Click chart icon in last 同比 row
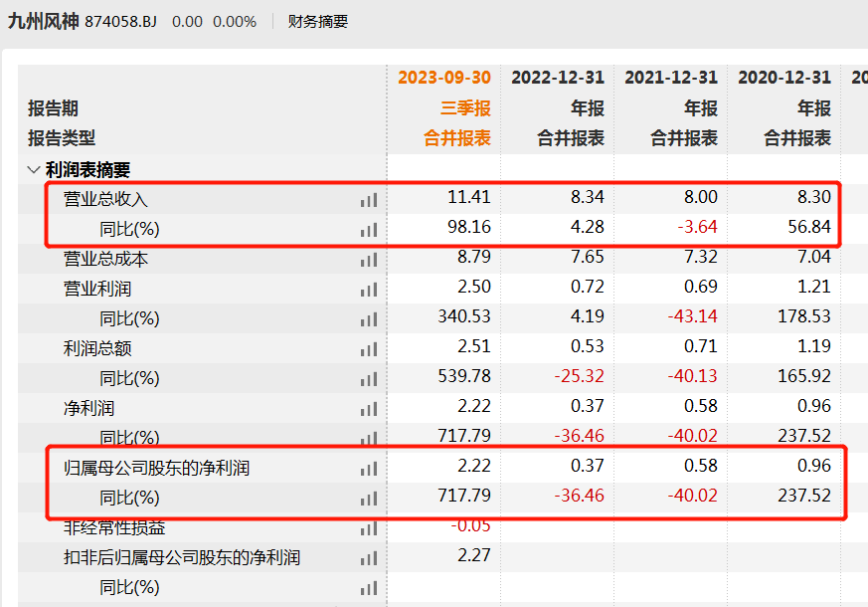Image resolution: width=868 pixels, height=607 pixels. (369, 588)
